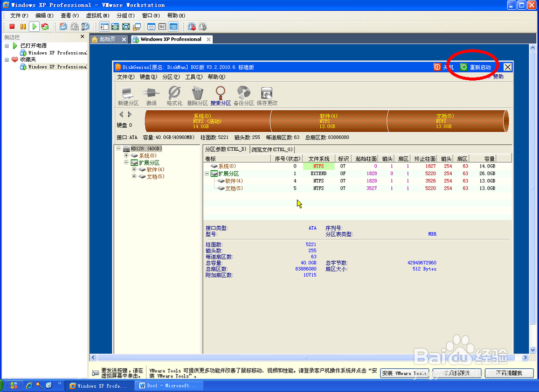Open DiskGenius 文件(F) menu
This screenshot has width=539, height=392.
tap(126, 77)
